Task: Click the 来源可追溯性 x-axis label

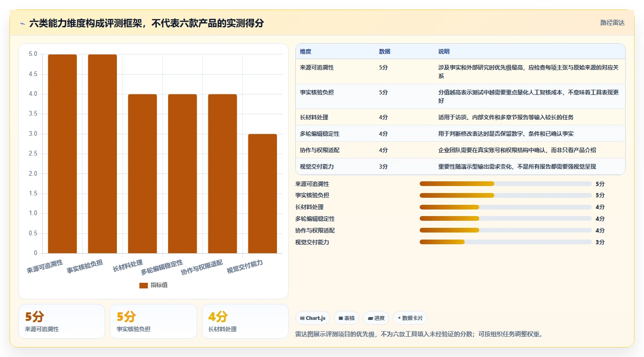Action: 45,266
